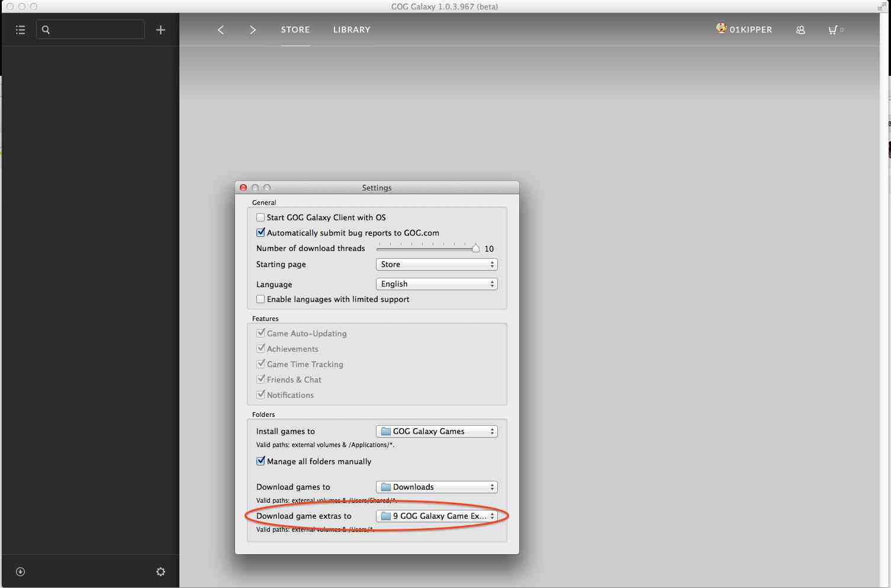Viewport: 891px width, 588px height.
Task: Close the Settings dialog
Action: [243, 188]
